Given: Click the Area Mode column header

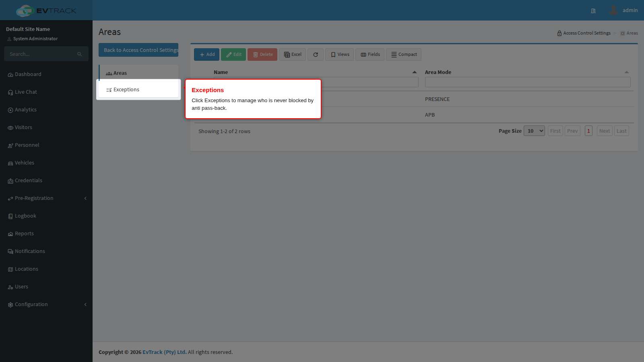Looking at the screenshot, I should tap(438, 72).
